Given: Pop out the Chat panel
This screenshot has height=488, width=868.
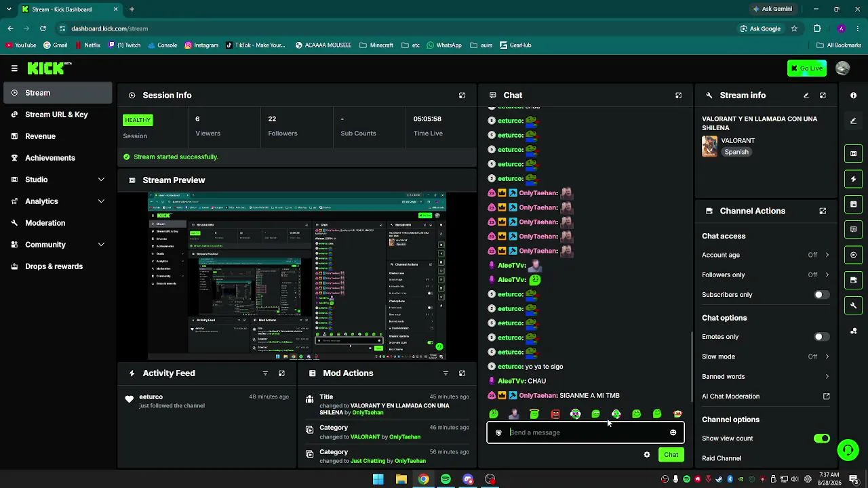Looking at the screenshot, I should (x=678, y=96).
